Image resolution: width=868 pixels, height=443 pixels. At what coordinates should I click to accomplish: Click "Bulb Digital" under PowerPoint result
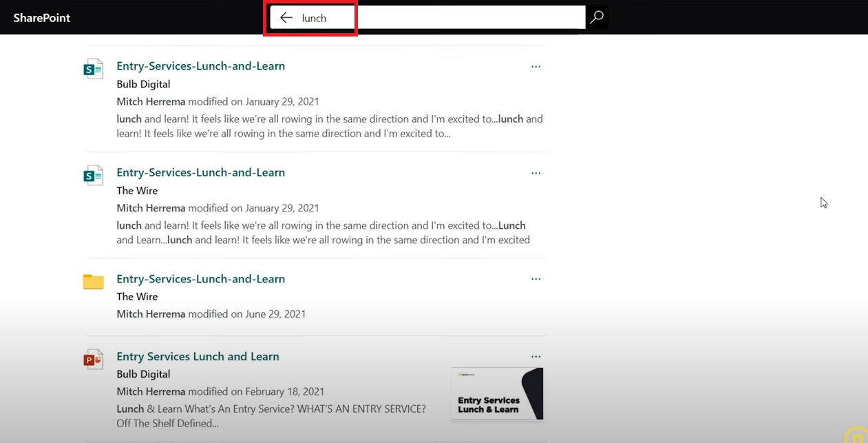point(143,374)
